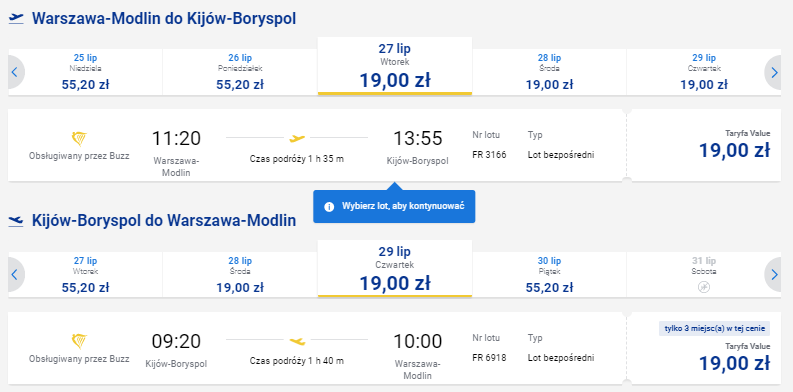The image size is (793, 392).
Task: Click info icon in Wybierz lot tooltip
Action: click(329, 206)
